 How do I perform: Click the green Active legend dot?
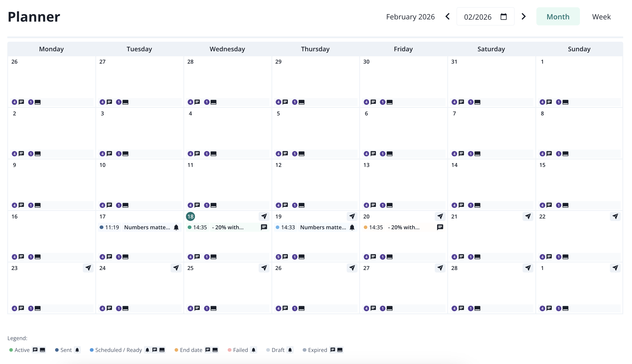pyautogui.click(x=11, y=350)
